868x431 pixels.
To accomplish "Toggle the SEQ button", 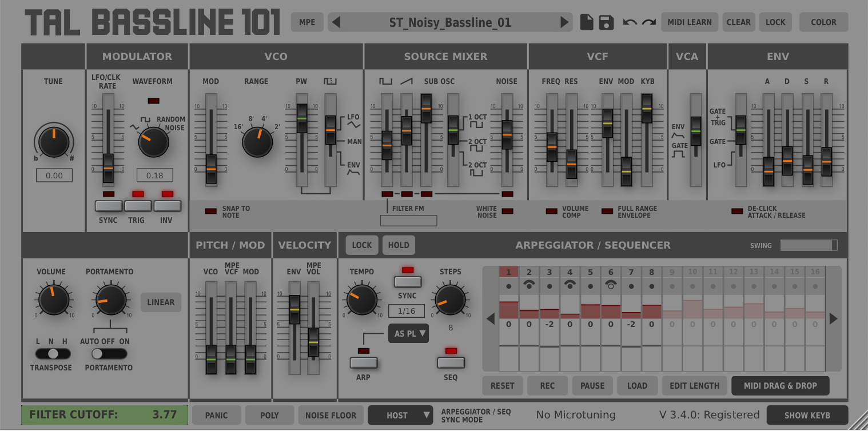I will [x=451, y=362].
